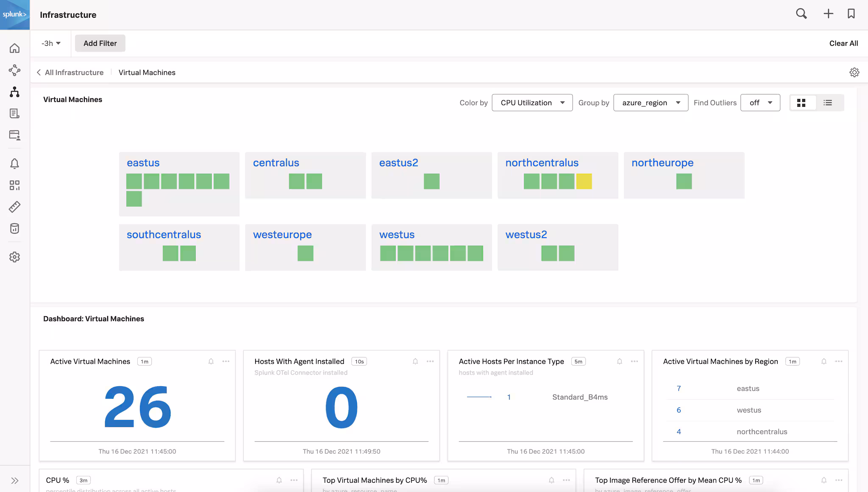Screen dimensions: 868x492
Task: Open the Dashboards grid icon in sidebar
Action: pos(15,185)
